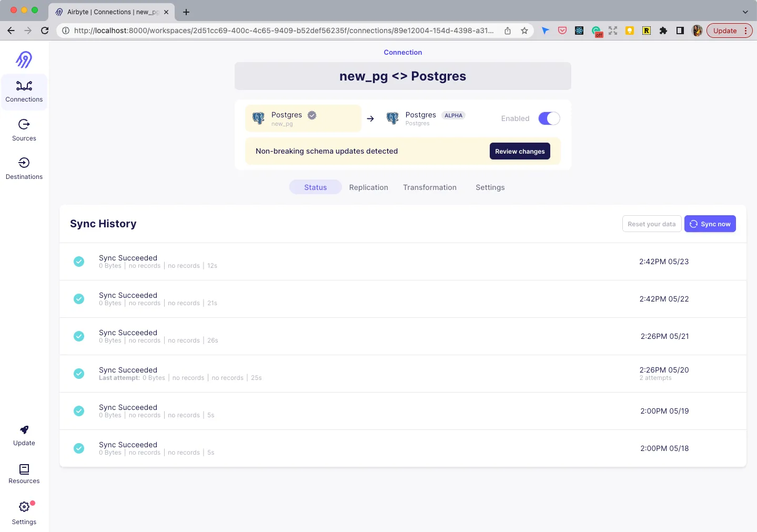Open Destinations in the sidebar
This screenshot has width=757, height=532.
(x=24, y=169)
